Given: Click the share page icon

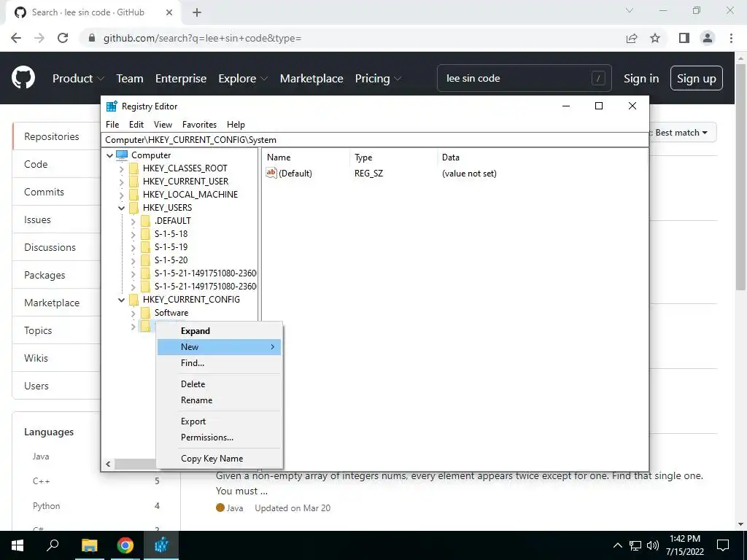Looking at the screenshot, I should [632, 38].
